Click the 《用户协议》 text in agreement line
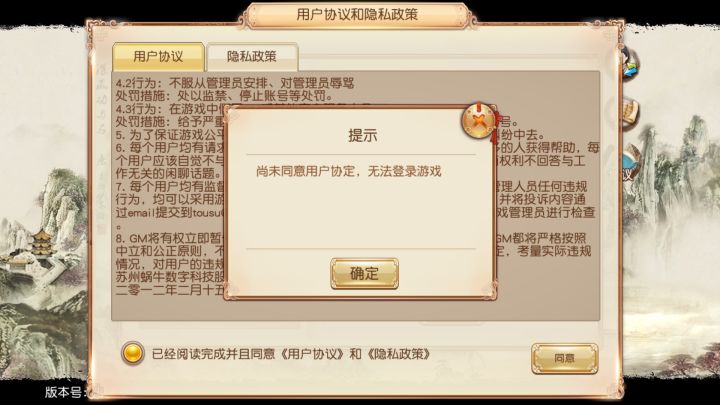720x405 pixels. coord(313,354)
